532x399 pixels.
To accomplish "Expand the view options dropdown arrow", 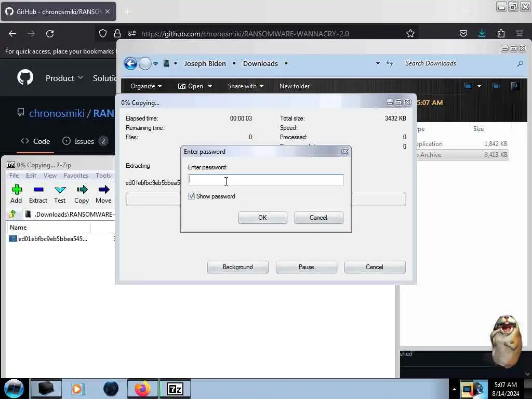I will pos(479,86).
